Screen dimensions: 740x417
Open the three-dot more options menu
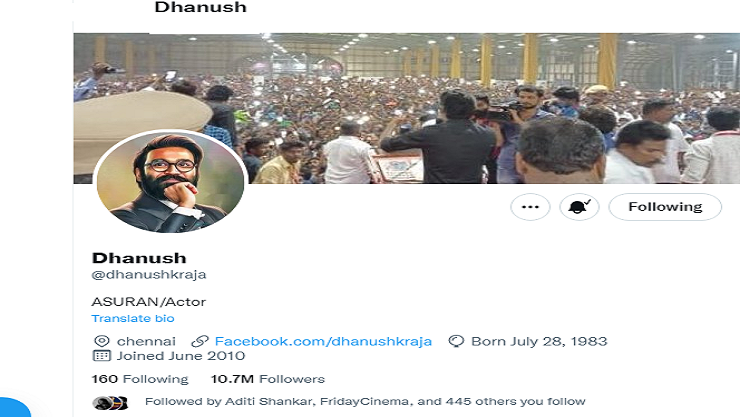coord(530,207)
